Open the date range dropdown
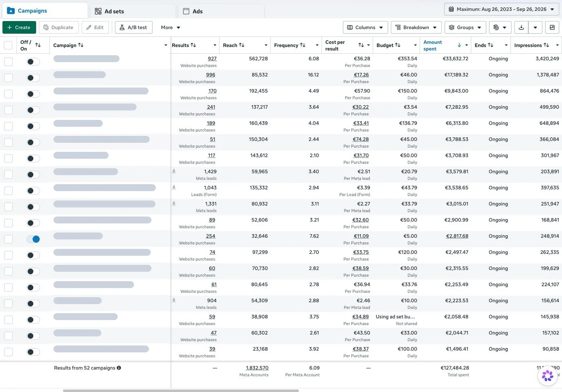The width and height of the screenshot is (562, 392). [x=501, y=9]
